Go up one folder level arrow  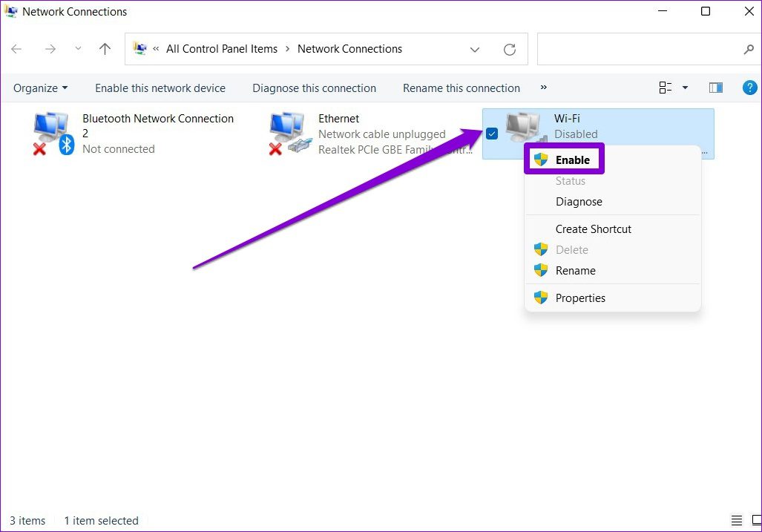pyautogui.click(x=105, y=48)
